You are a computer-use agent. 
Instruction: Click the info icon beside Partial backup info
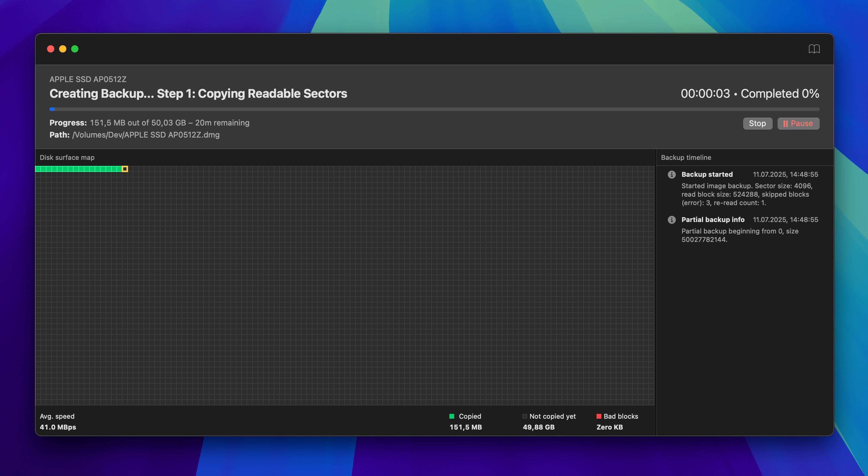pos(672,220)
